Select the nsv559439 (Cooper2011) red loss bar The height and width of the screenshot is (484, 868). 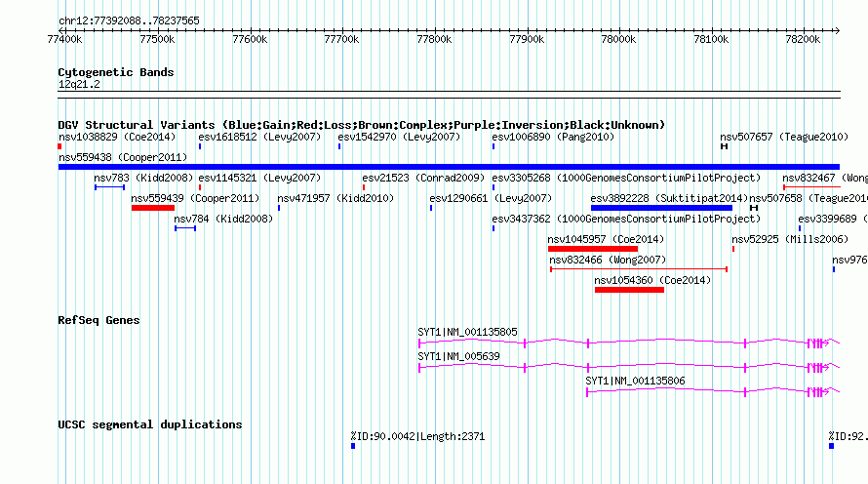coord(153,208)
